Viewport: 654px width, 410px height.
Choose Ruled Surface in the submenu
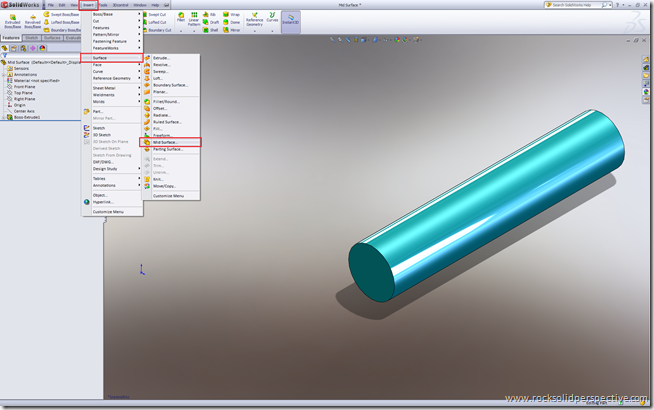(167, 122)
